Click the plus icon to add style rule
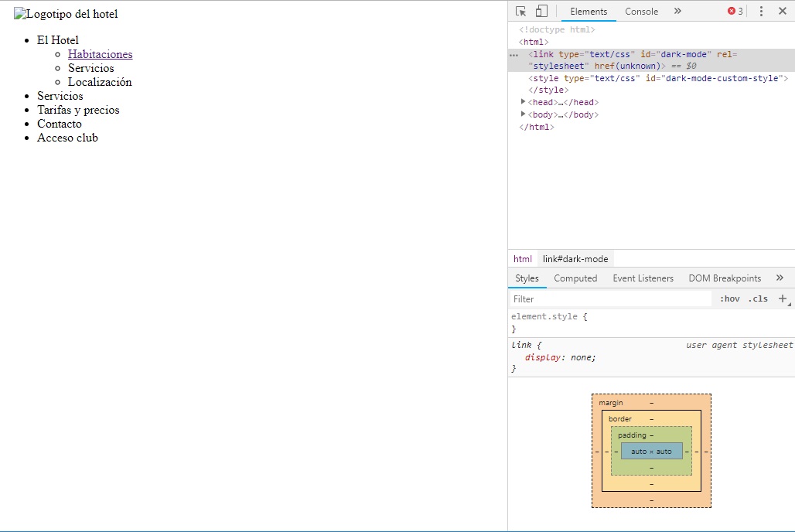Viewport: 795px width, 532px height. tap(783, 298)
